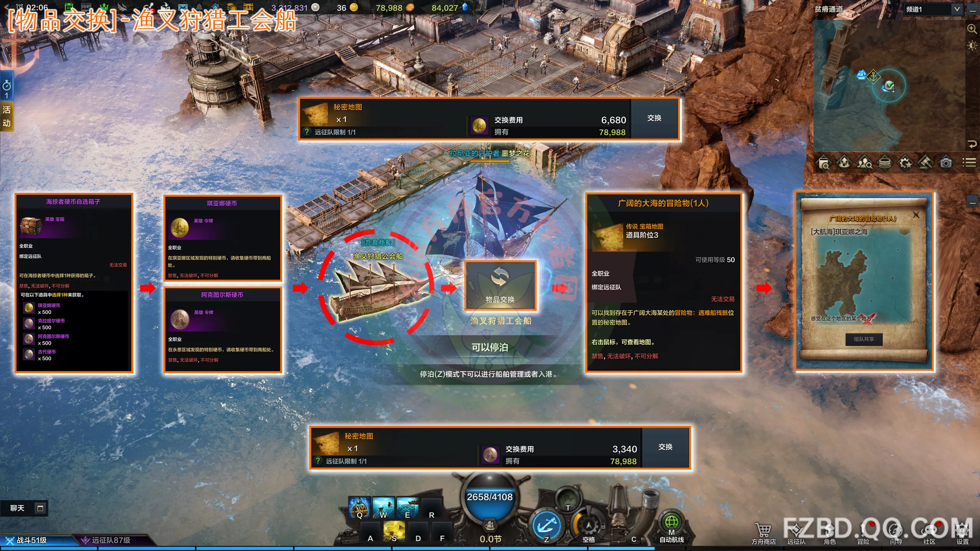Toggle minimap brightness with the sun icon
Image resolution: width=980 pixels, height=551 pixels.
point(972,46)
